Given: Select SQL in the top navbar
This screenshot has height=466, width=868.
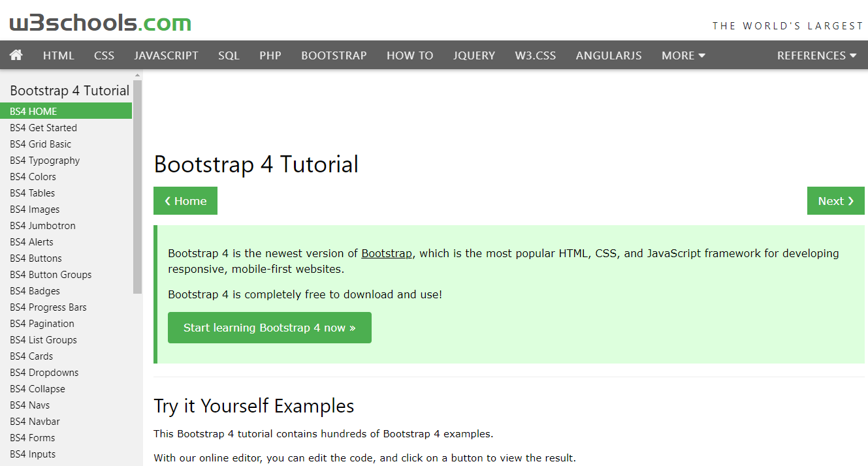Looking at the screenshot, I should (229, 55).
